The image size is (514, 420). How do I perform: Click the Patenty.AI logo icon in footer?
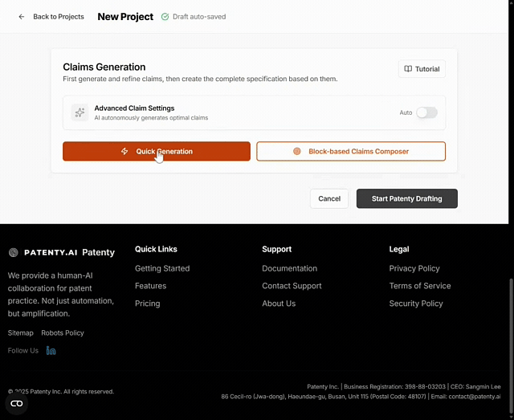point(14,252)
